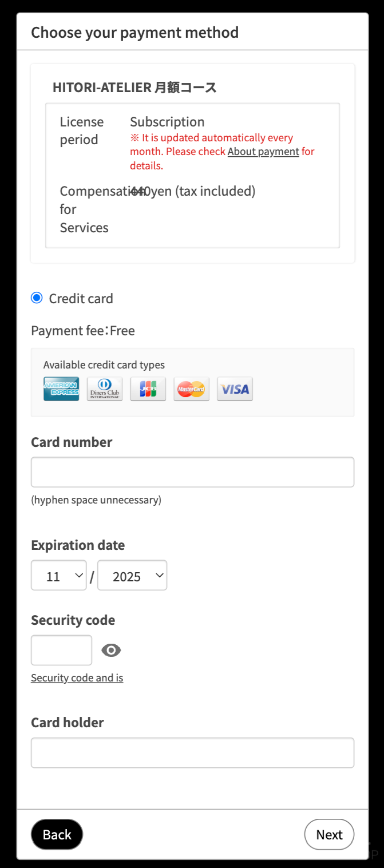Show security code with eye icon
This screenshot has height=868, width=384.
[111, 650]
